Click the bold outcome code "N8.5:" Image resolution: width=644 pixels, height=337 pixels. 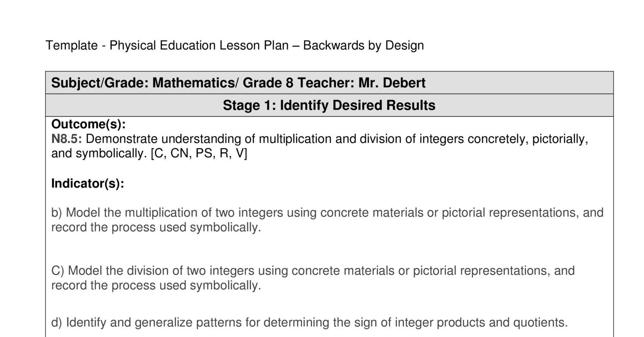(x=67, y=139)
